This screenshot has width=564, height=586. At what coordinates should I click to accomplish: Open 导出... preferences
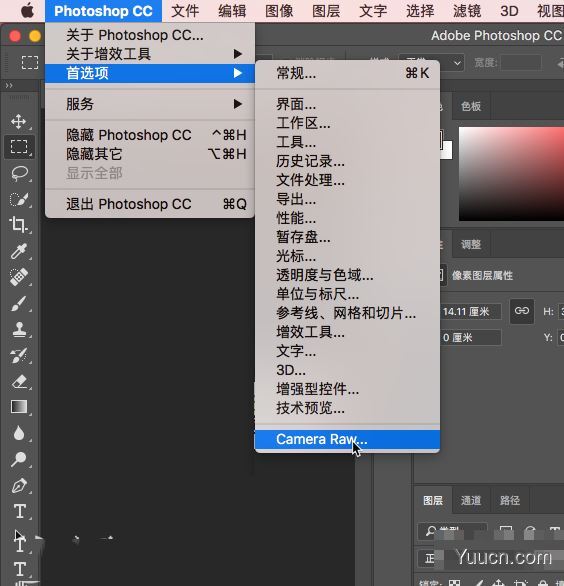[x=347, y=199]
